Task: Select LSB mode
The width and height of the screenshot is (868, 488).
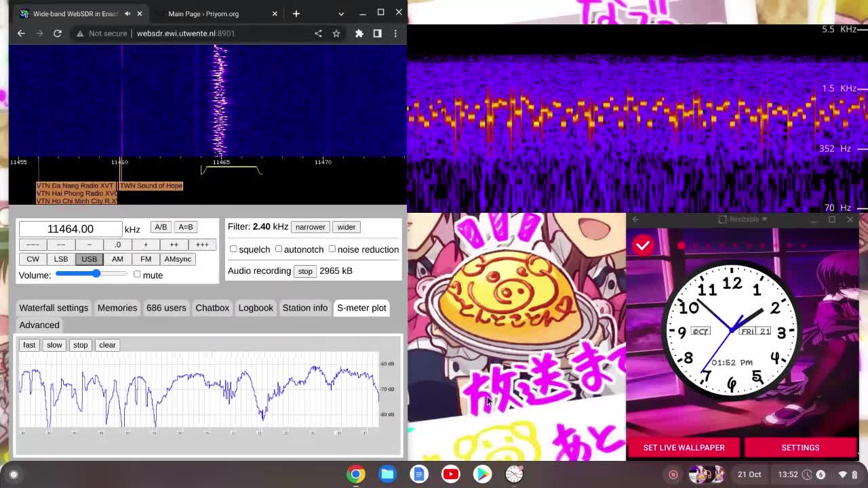Action: pos(61,259)
